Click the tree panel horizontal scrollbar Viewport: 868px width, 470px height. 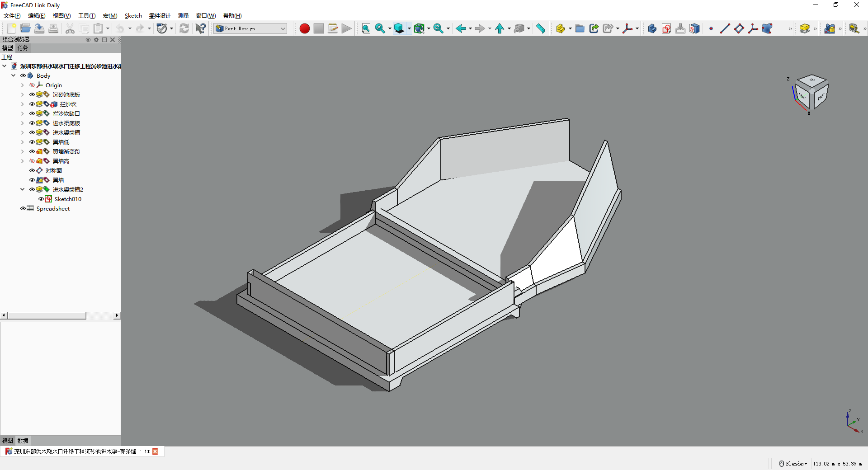[x=47, y=315]
